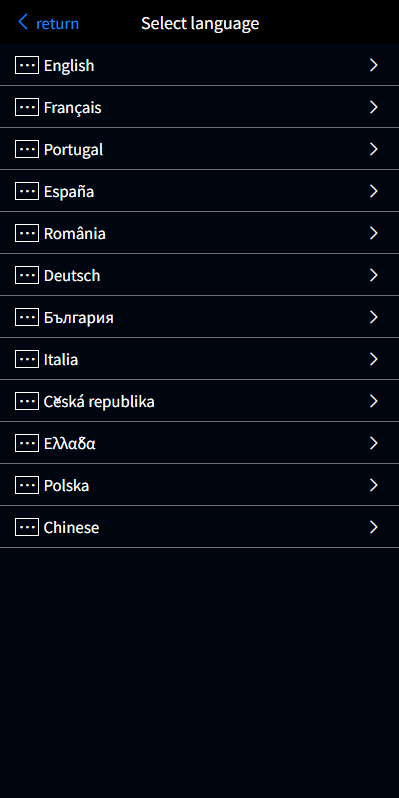Image resolution: width=399 pixels, height=798 pixels.
Task: Select the Polska language entry
Action: pyautogui.click(x=200, y=486)
